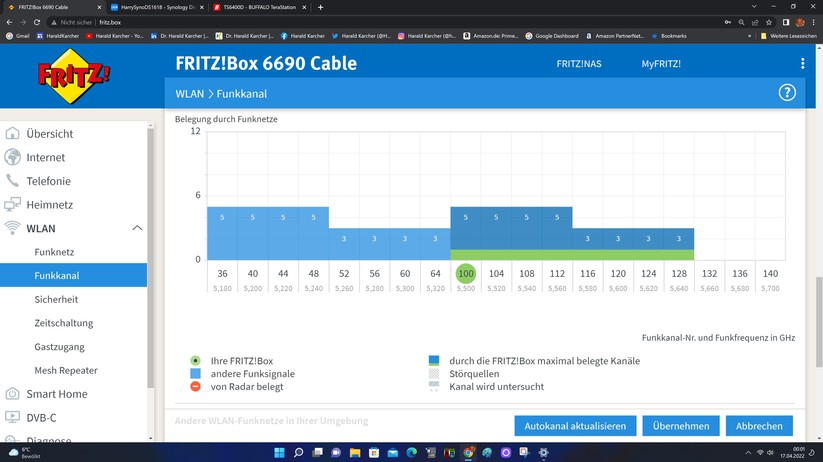The width and height of the screenshot is (823, 462).
Task: Click Übernehmen button
Action: click(681, 426)
